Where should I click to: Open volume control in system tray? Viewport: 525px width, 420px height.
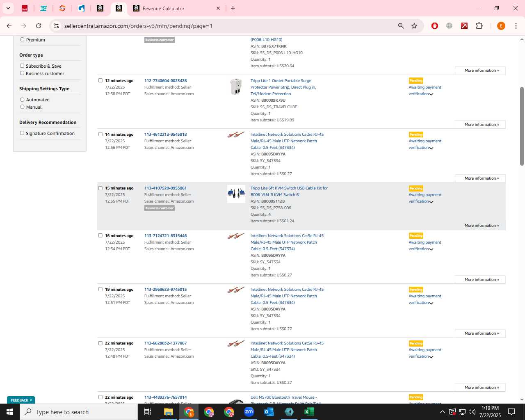[472, 412]
